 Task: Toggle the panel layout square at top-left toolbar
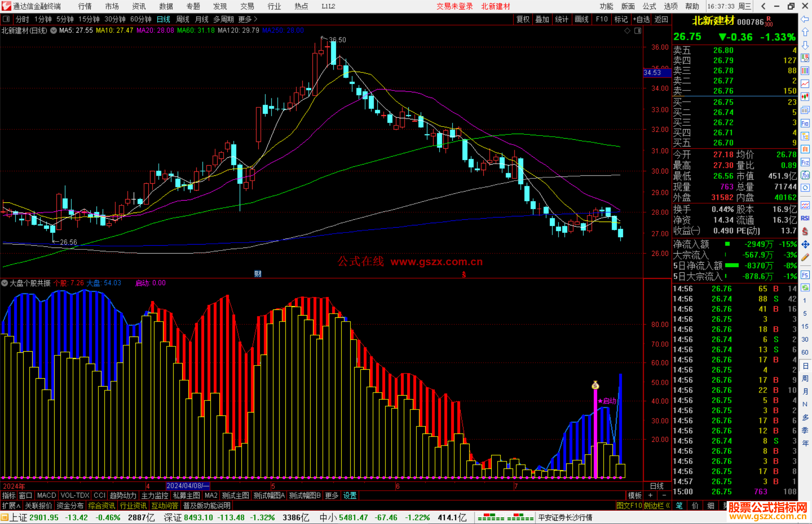[x=6, y=19]
